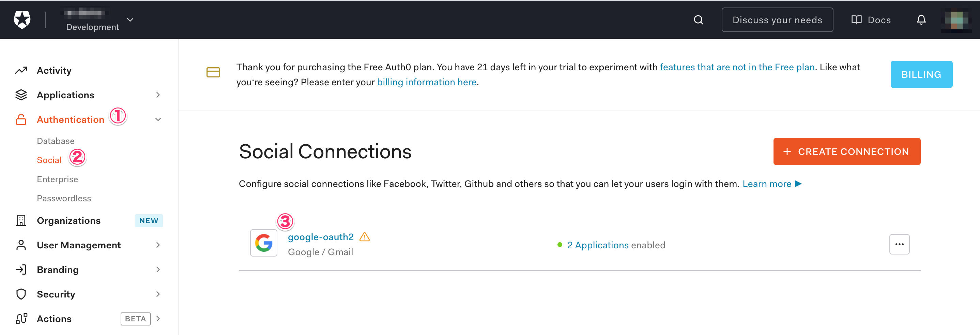
Task: Open the tenant Development dropdown
Action: 130,20
